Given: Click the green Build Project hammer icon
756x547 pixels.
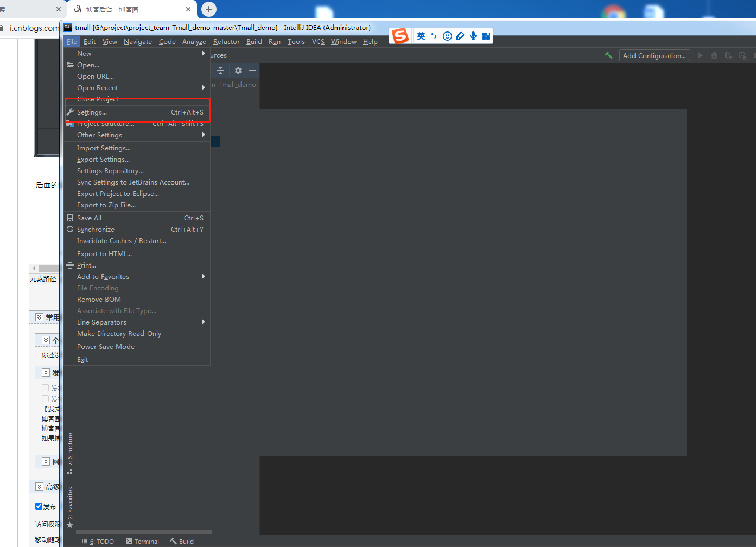Looking at the screenshot, I should 608,55.
